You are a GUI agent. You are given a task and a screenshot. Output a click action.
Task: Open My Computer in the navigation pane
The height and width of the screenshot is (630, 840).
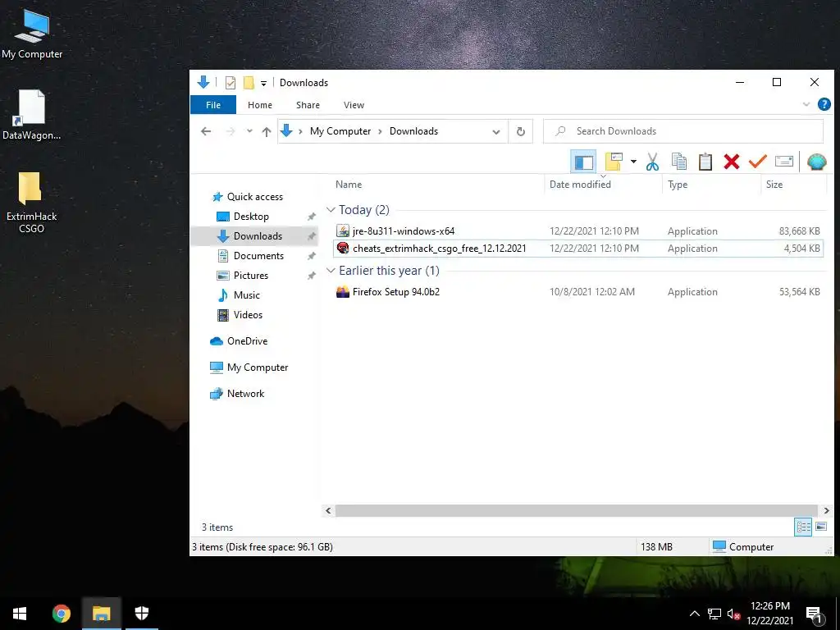click(x=257, y=367)
